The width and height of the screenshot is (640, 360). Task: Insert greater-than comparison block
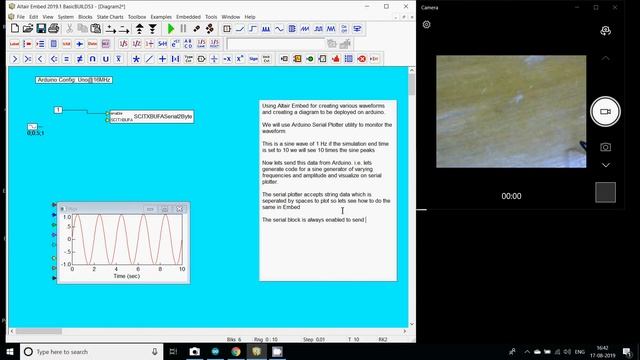[x=15, y=59]
